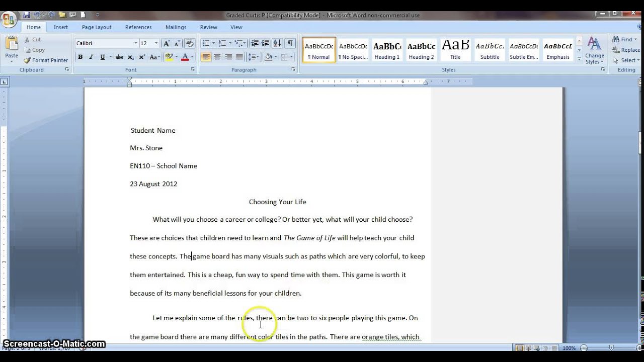Image resolution: width=644 pixels, height=362 pixels.
Task: Open the line spacing dropdown
Action: 254,57
